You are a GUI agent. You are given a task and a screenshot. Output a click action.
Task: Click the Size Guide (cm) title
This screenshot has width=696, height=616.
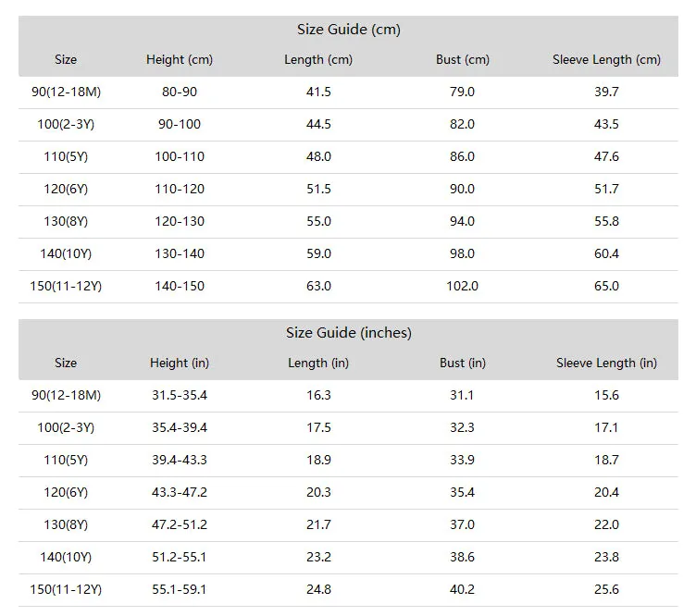(348, 30)
